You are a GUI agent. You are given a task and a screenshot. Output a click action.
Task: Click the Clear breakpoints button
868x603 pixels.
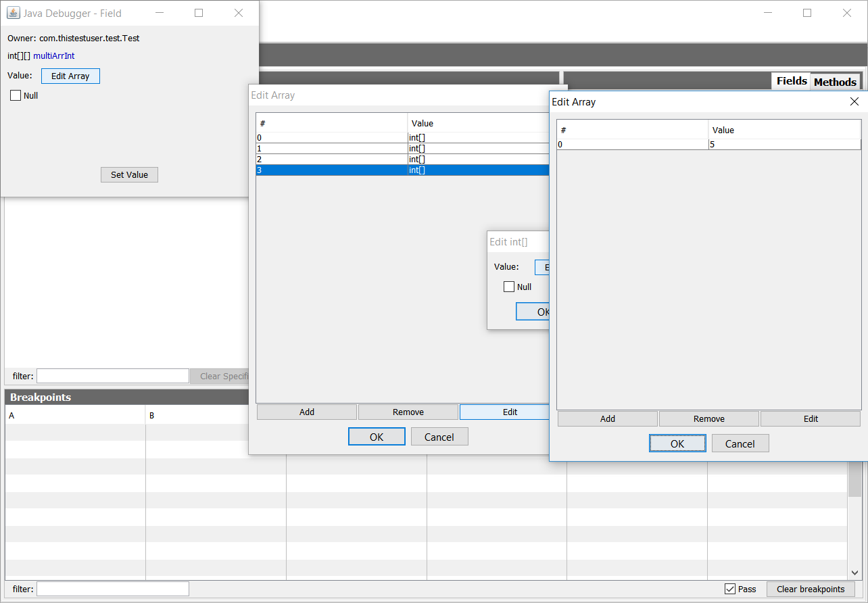coord(810,589)
